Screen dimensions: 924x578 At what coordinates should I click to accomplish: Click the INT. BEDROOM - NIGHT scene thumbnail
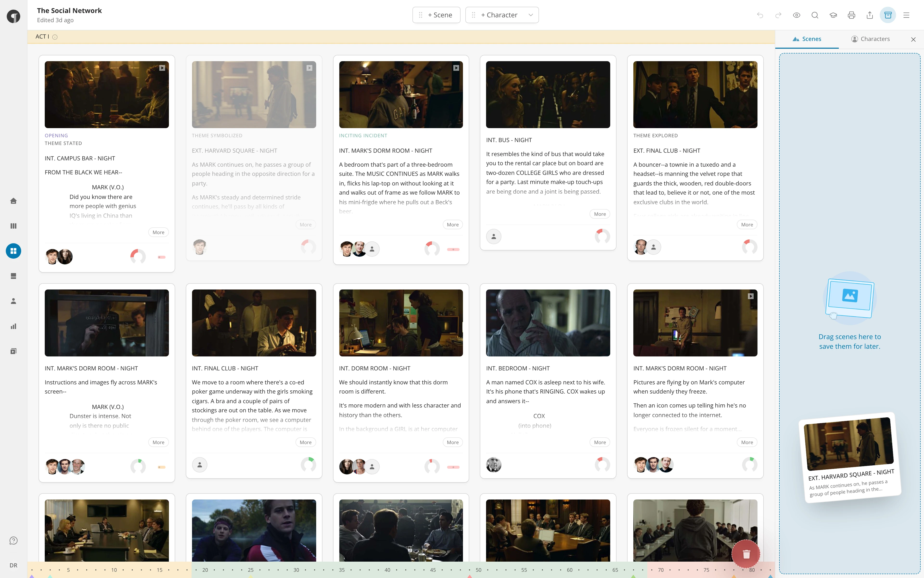coord(548,323)
